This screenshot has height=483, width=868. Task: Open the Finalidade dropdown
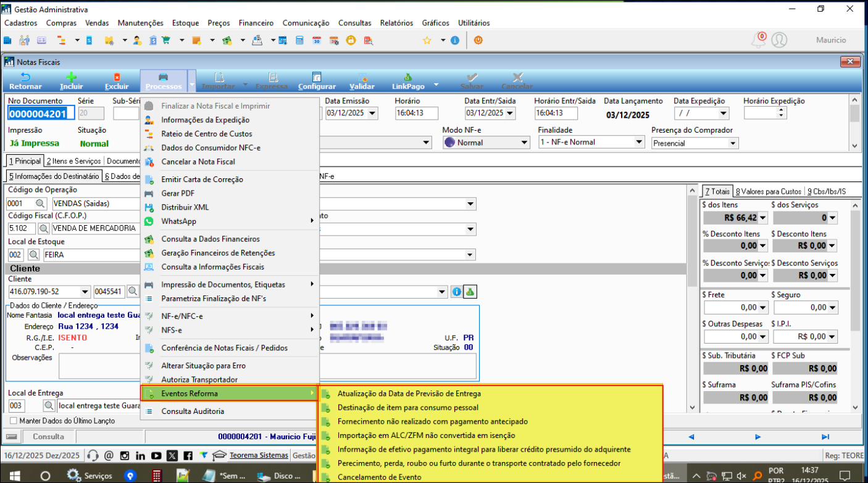click(639, 142)
